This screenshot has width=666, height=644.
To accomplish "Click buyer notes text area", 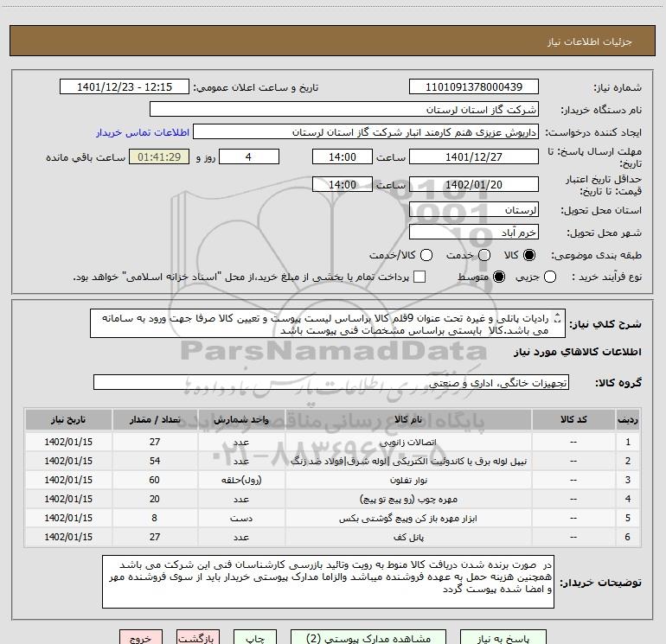I will [328, 582].
